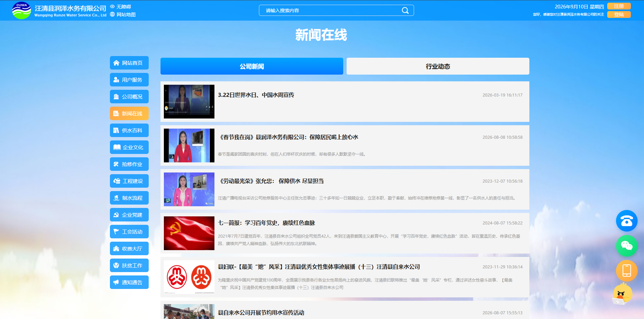This screenshot has width=644, height=319.
Task: Click the 登陆 login button
Action: click(619, 15)
